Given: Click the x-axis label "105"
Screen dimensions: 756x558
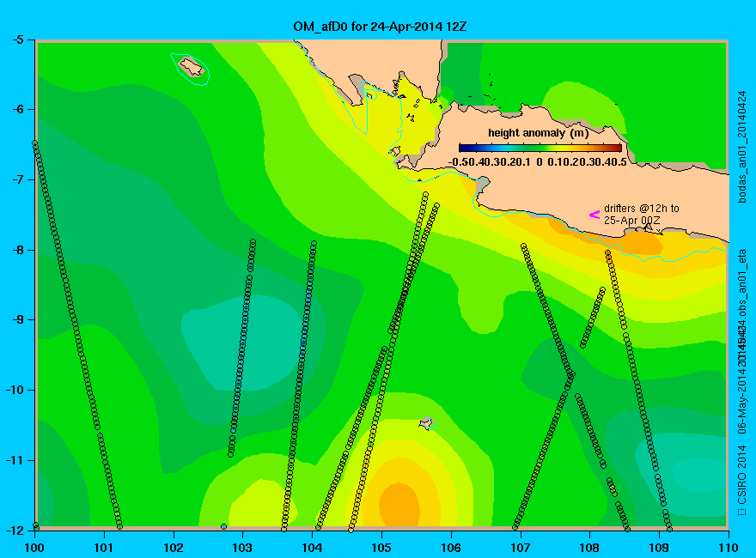Looking at the screenshot, I should (x=381, y=548).
